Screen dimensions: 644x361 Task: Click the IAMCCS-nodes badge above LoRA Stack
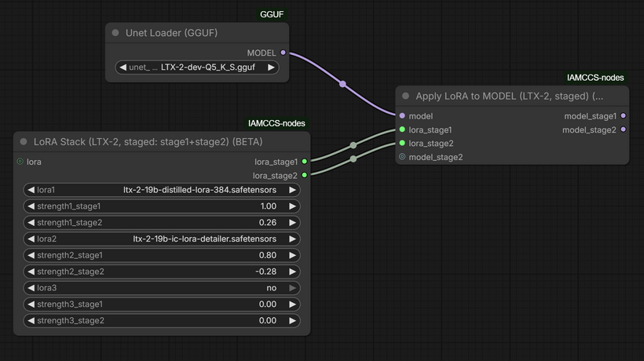click(x=276, y=123)
